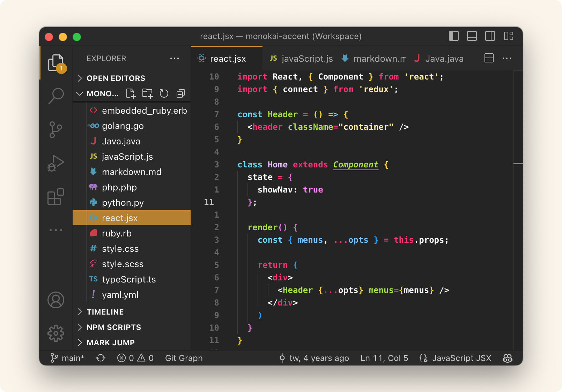Open editor more actions menu

(x=507, y=58)
